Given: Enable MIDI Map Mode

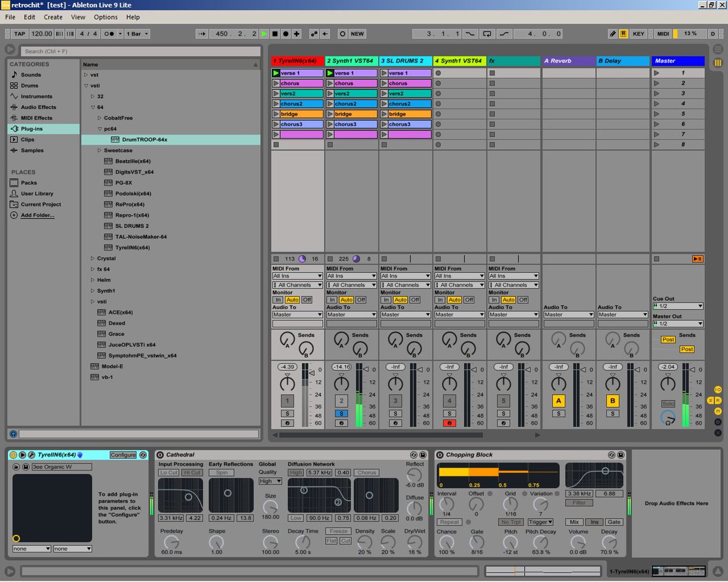Looking at the screenshot, I should tap(662, 33).
